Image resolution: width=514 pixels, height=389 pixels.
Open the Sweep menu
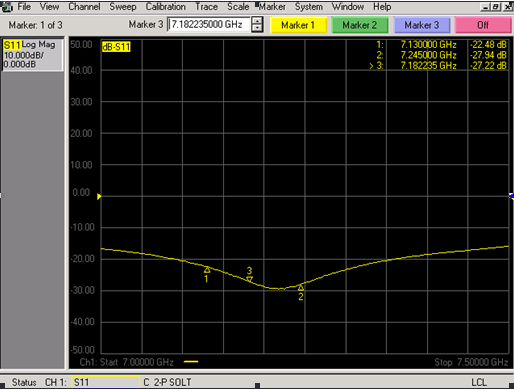123,7
